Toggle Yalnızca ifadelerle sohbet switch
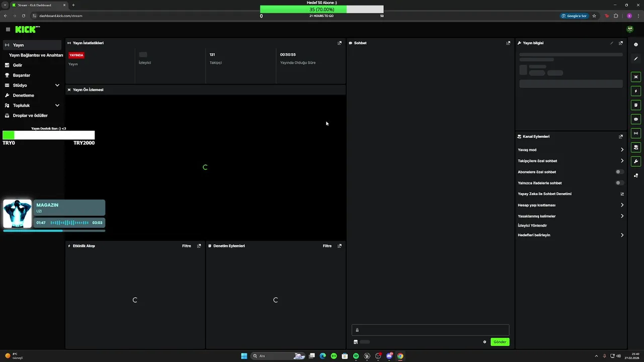Viewport: 644px width, 362px height. (x=620, y=183)
